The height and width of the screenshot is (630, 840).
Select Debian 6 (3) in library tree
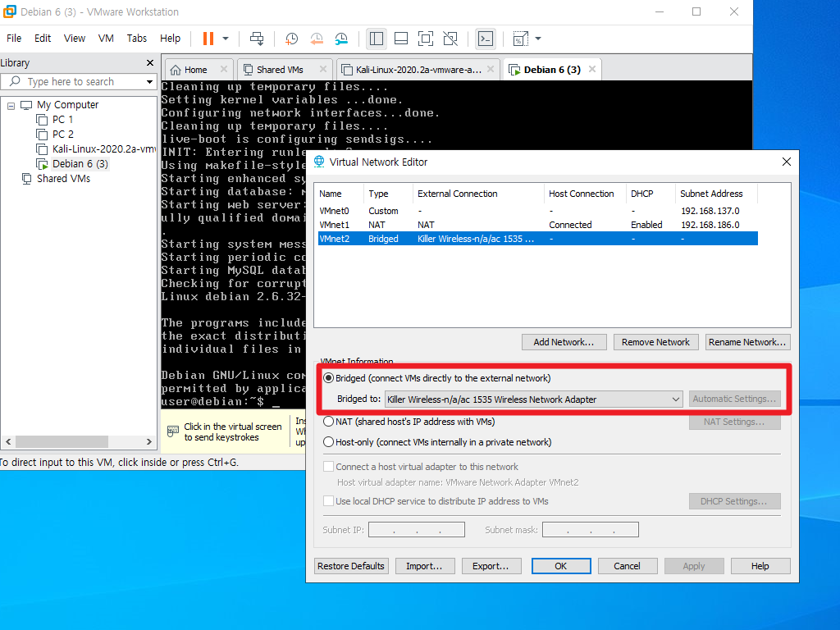click(x=80, y=163)
